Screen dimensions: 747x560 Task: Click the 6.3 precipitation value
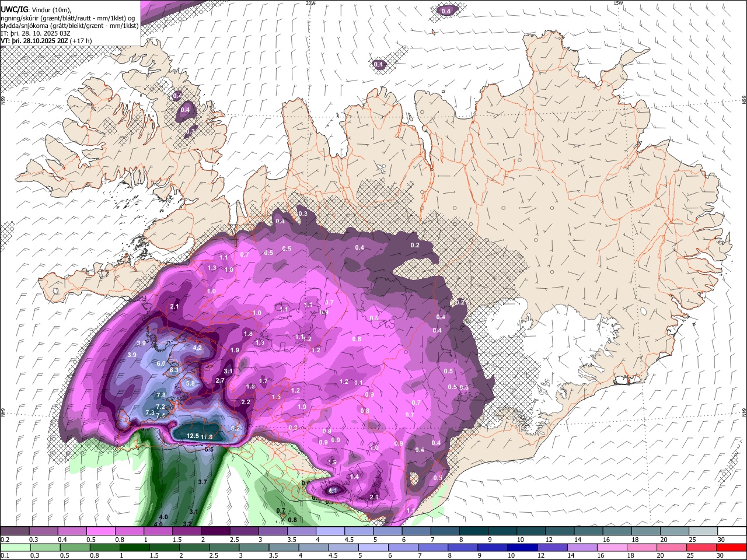pyautogui.click(x=174, y=370)
